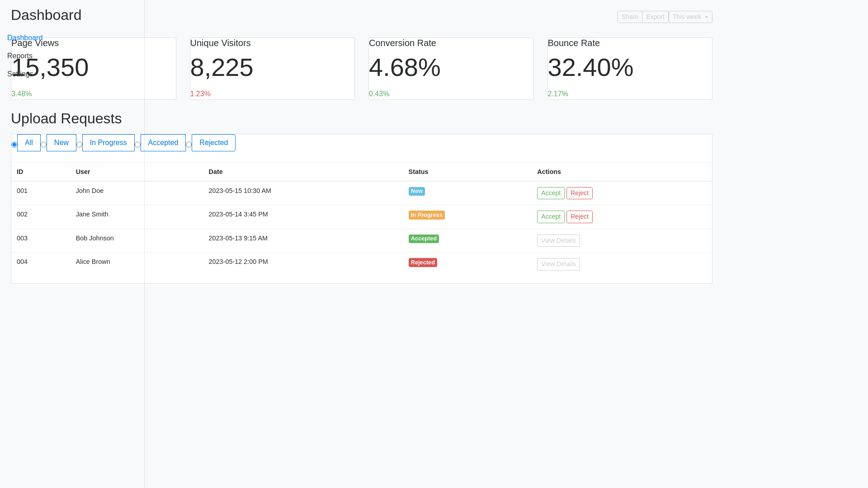View Details for Bob Johnson's request

click(558, 241)
